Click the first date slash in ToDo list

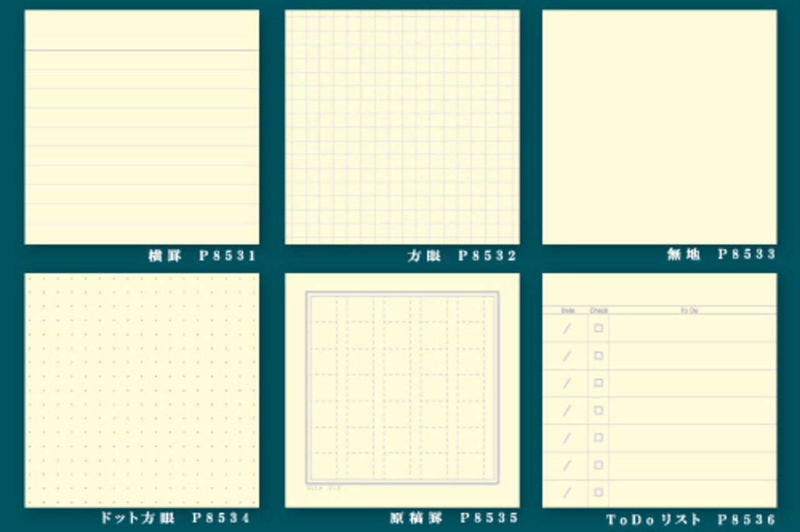coord(567,328)
